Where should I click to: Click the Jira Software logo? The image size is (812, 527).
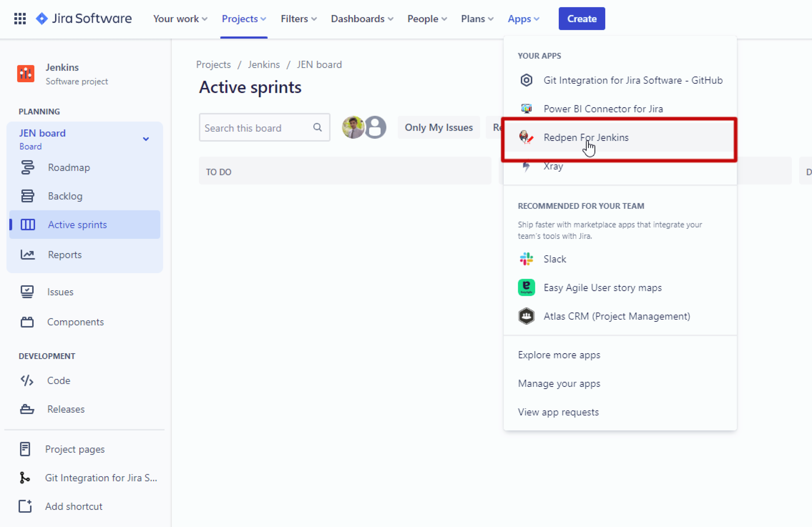point(84,18)
